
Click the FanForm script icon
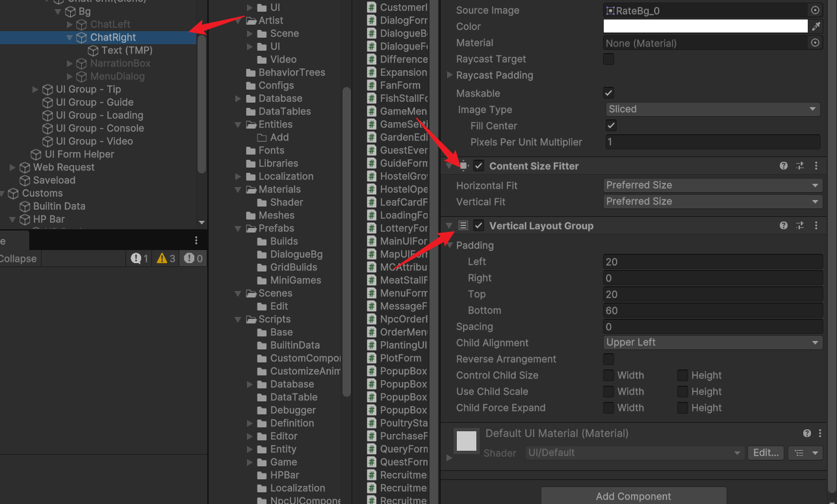(x=372, y=86)
